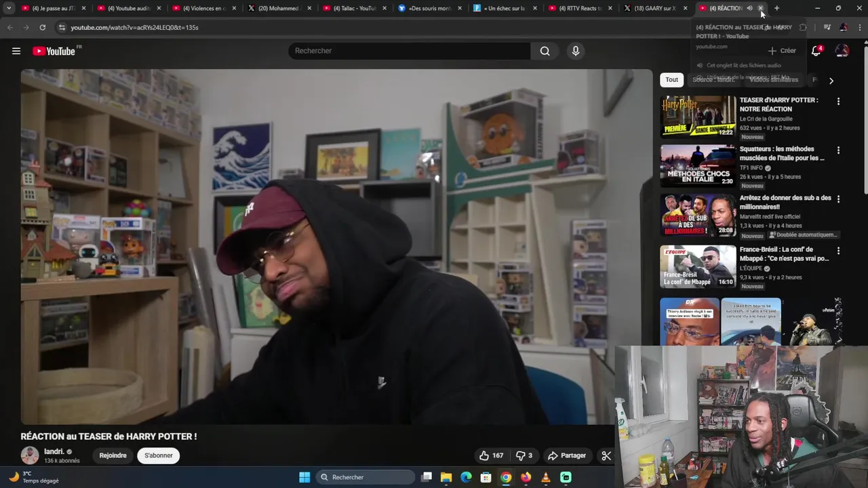
Task: Select the Vidéos similaires filter chip
Action: tap(774, 79)
